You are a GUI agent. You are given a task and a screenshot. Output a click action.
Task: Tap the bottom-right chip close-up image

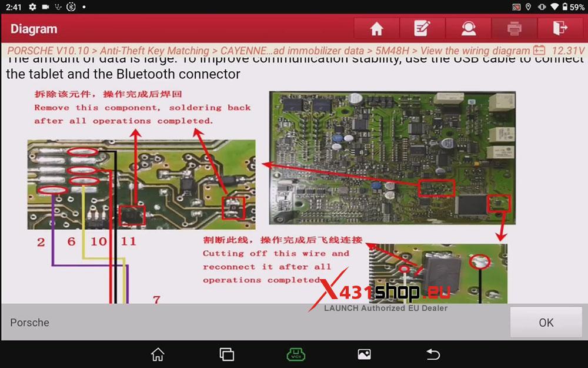click(x=438, y=273)
